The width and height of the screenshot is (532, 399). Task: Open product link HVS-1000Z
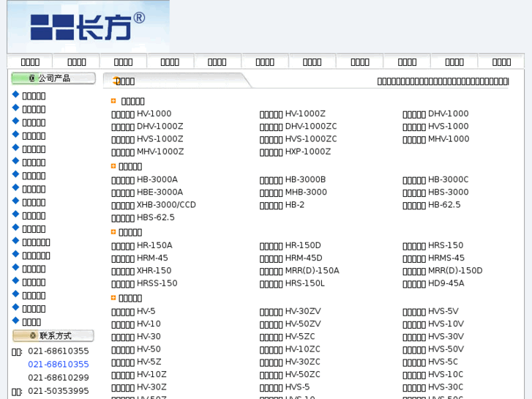(x=147, y=139)
